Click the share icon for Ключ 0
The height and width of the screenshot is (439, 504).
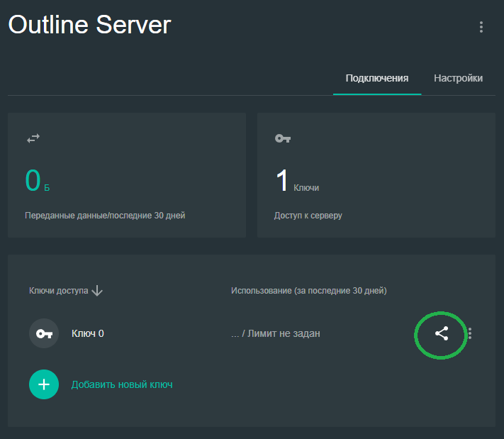441,333
